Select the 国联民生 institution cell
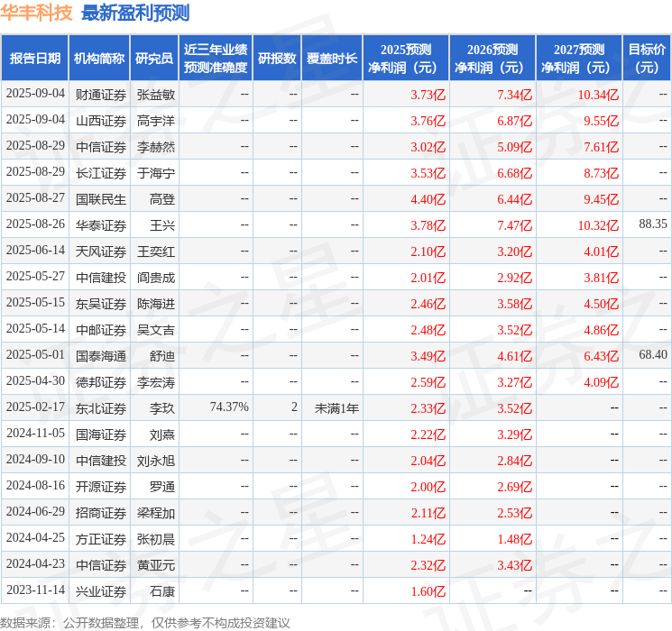Image resolution: width=672 pixels, height=631 pixels. click(101, 199)
